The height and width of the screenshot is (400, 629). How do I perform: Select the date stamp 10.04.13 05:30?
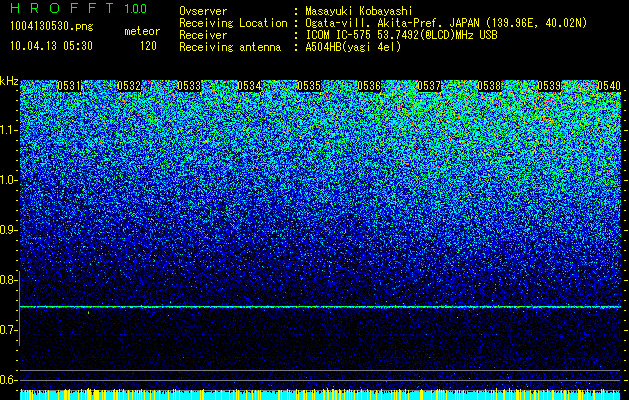pos(51,46)
